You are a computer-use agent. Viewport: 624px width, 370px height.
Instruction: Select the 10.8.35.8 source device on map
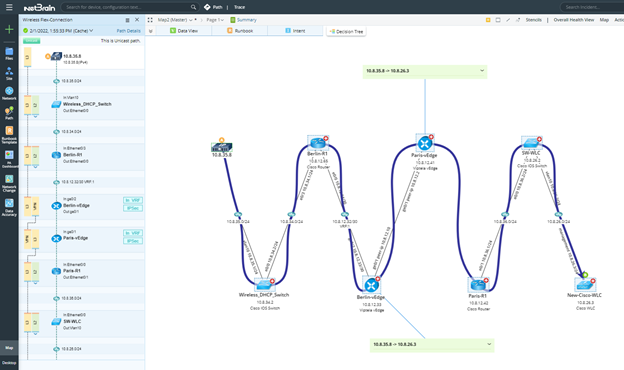[222, 148]
